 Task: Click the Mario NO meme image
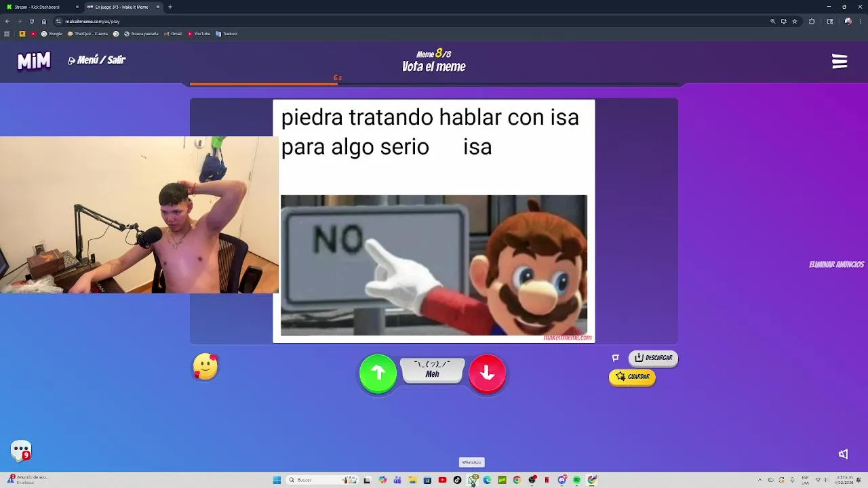(434, 265)
